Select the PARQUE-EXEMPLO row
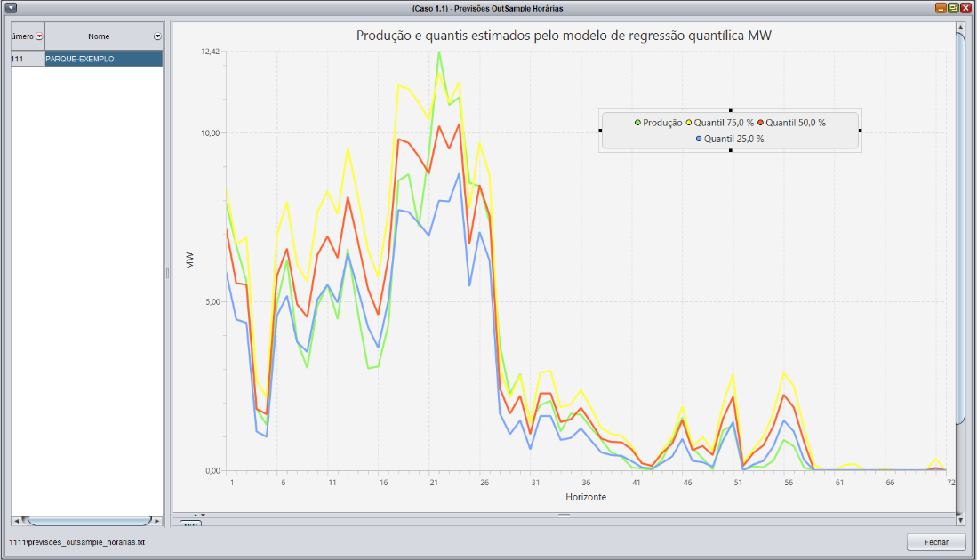977x560 pixels. tap(103, 59)
